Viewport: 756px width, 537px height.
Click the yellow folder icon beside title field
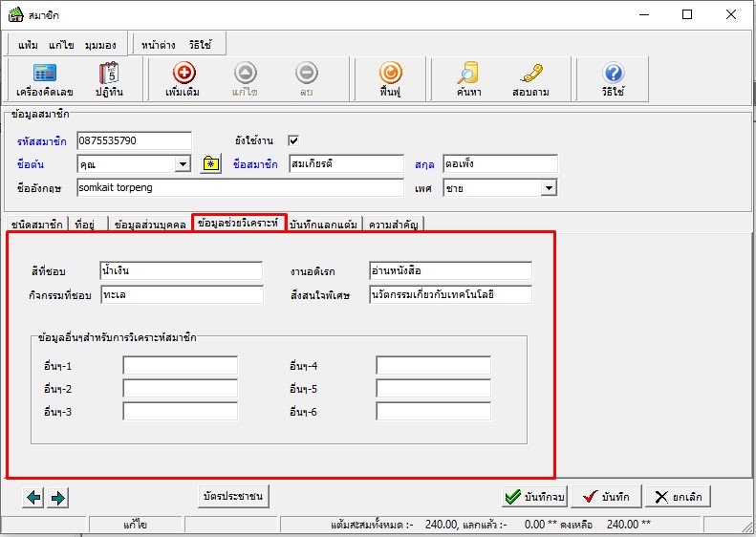211,164
